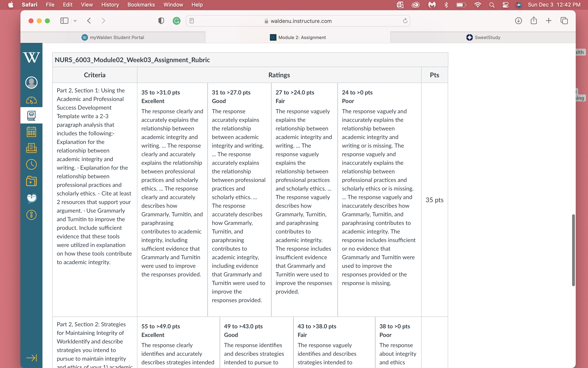Click the Outlook menu bar icon
The width and height of the screenshot is (588, 368).
[400, 5]
